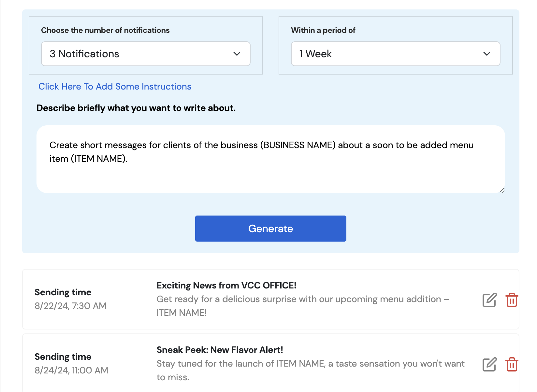Click the text area resize handle
The height and width of the screenshot is (392, 537).
tap(502, 190)
